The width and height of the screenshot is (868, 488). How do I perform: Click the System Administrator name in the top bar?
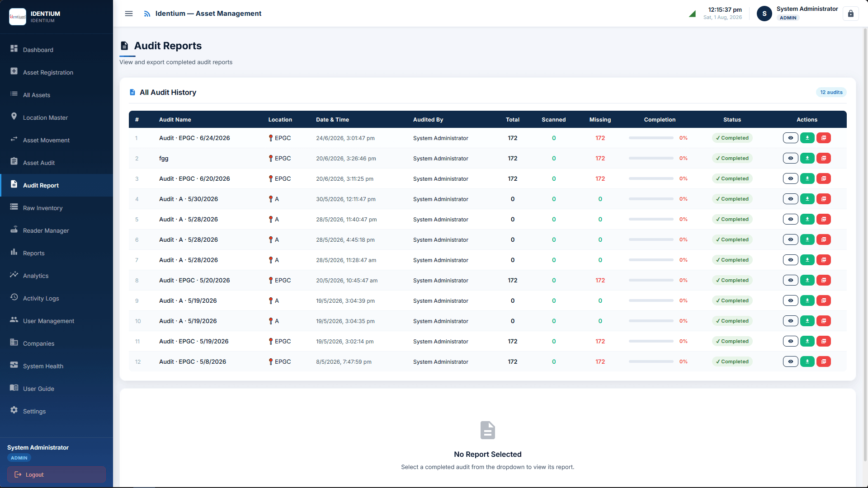tap(807, 9)
